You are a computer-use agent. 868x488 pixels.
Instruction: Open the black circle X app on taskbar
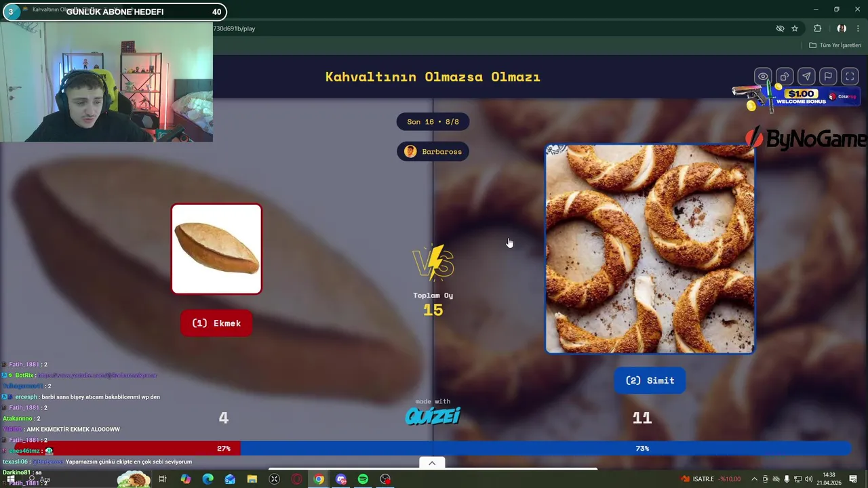click(x=274, y=479)
